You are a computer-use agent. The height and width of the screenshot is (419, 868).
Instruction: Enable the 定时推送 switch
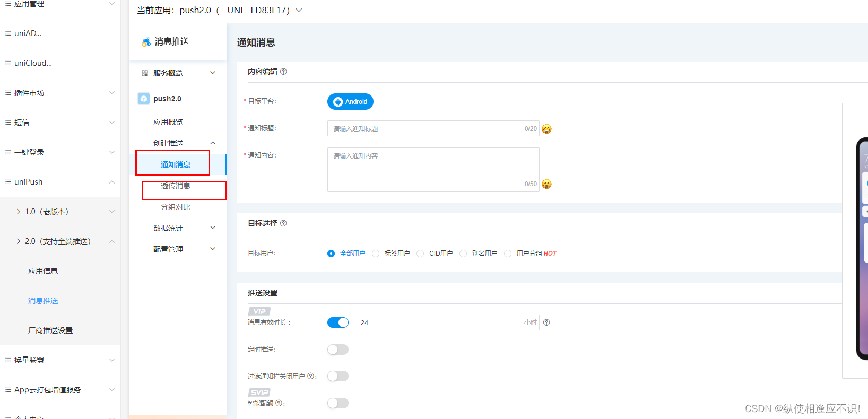(338, 350)
